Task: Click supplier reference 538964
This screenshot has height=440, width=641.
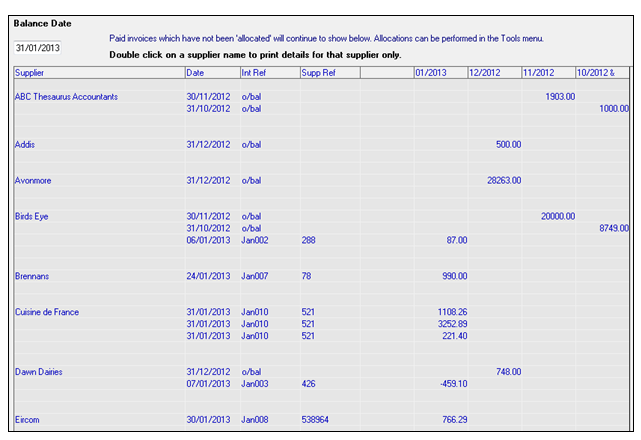Action: coord(315,420)
